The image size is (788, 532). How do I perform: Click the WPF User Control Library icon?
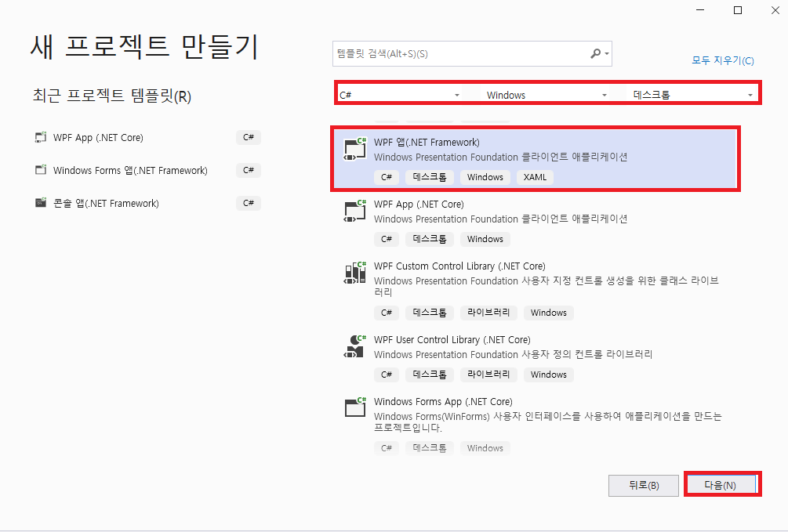coord(355,346)
